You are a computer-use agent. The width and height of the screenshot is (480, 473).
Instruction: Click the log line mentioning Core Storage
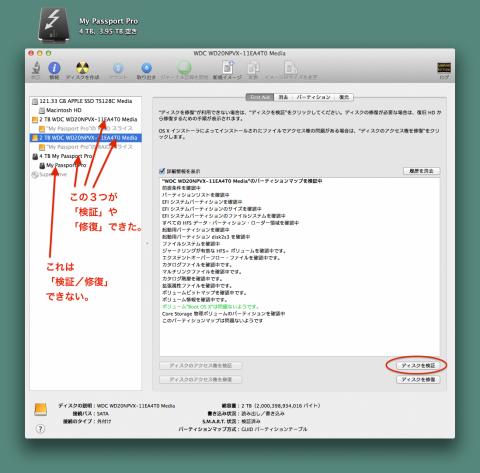click(x=223, y=314)
